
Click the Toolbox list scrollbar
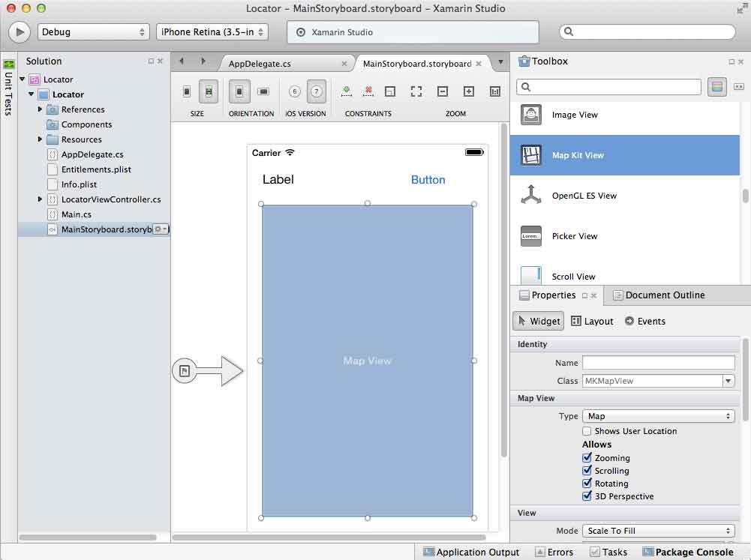click(745, 196)
